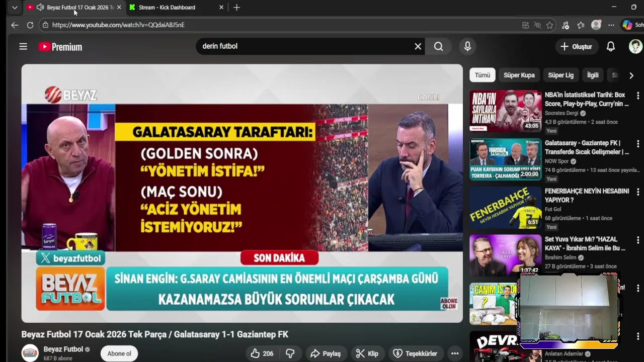
Task: Open NBA'in İstatistiksel Tarihi video thumbnail
Action: pos(506,111)
